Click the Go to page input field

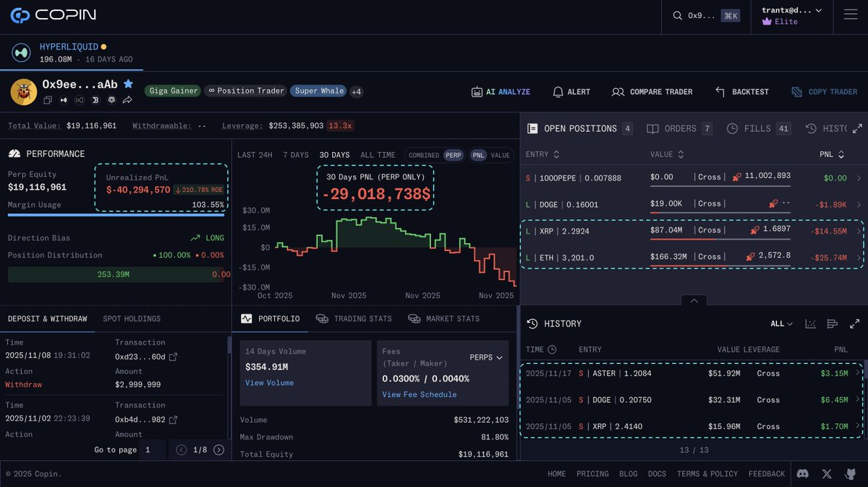click(153, 450)
